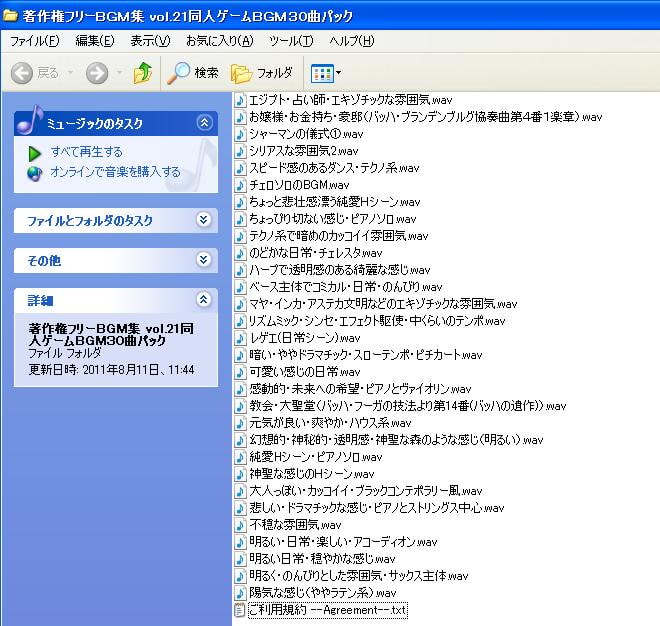This screenshot has height=626, width=660.
Task: Collapse the 詳細 details panel
Action: tap(204, 300)
